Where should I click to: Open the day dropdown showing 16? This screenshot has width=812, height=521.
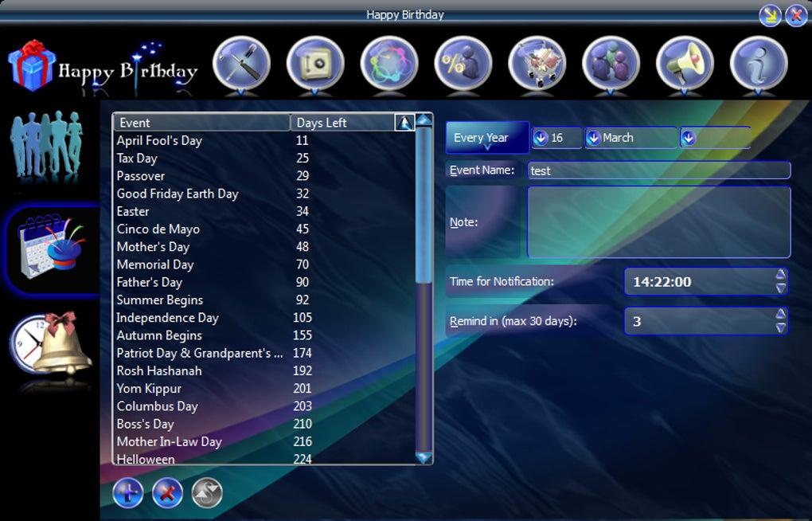pos(556,138)
